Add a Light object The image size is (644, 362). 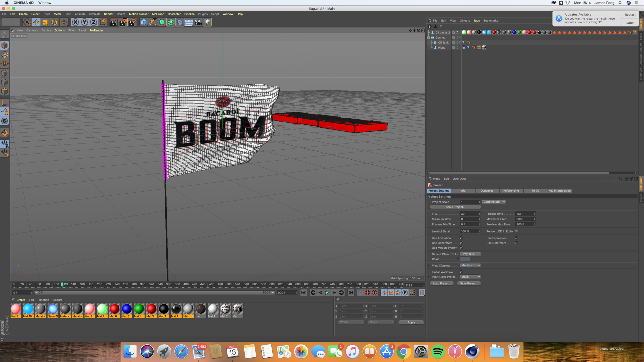(207, 22)
